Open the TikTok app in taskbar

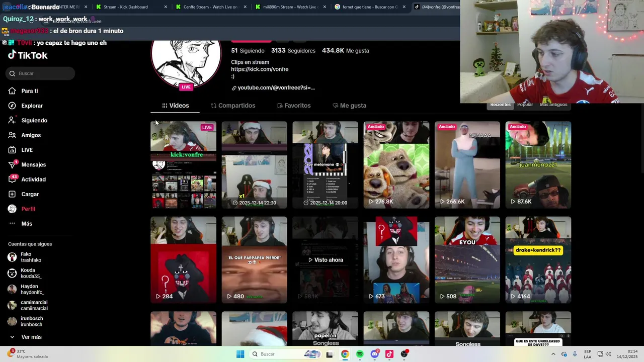(x=389, y=354)
